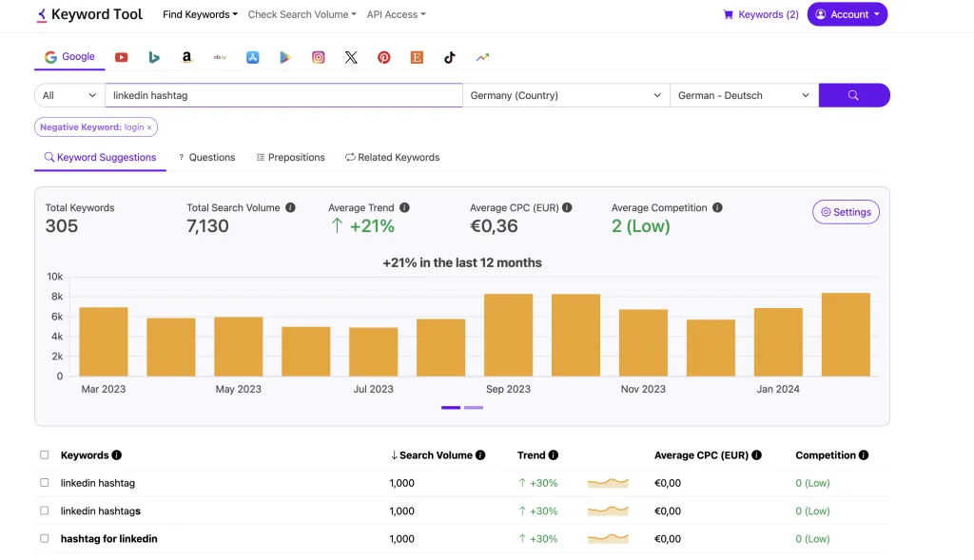Click the Keyword Tool logo
Screen dimensions: 974x560
(x=89, y=14)
